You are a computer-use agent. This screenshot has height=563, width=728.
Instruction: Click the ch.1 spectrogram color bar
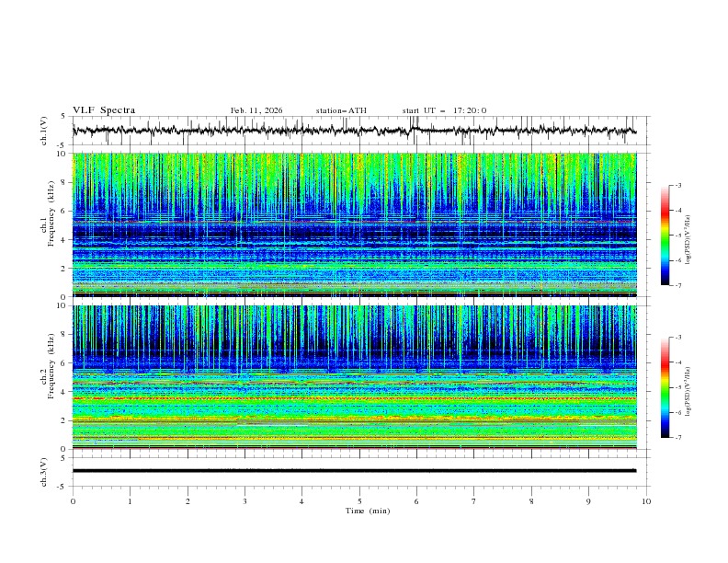[665, 236]
